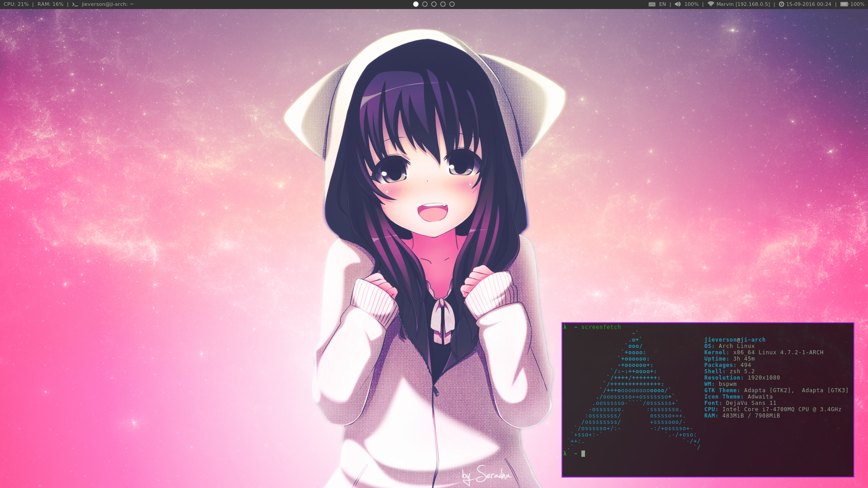Click the battery icon
This screenshot has height=488, width=868.
(844, 4)
